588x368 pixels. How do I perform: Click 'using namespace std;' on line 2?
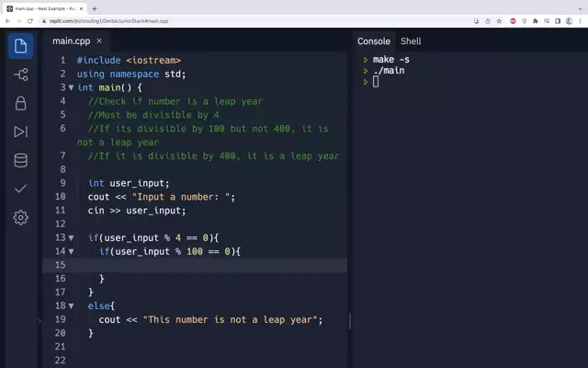pyautogui.click(x=131, y=74)
